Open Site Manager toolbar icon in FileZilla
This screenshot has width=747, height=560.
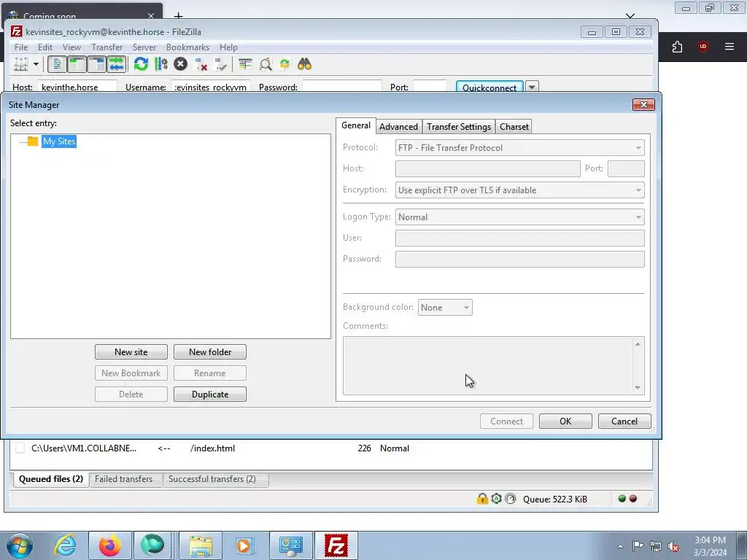(x=20, y=64)
